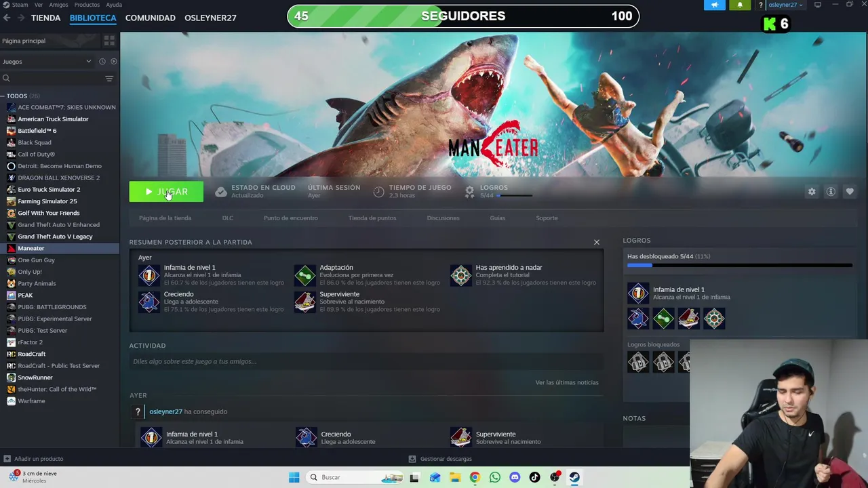Image resolution: width=868 pixels, height=488 pixels.
Task: Open Tienda de puntos link
Action: [x=372, y=218]
